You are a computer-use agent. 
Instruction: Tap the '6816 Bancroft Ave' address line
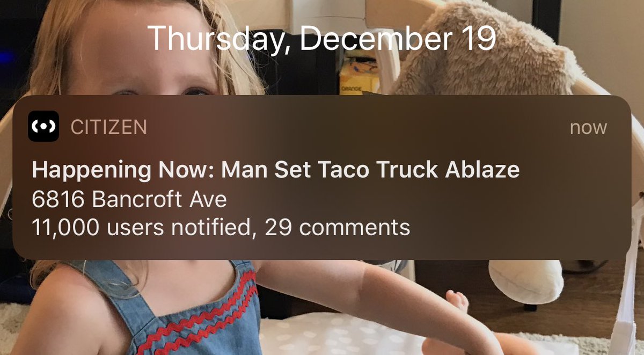[x=129, y=199]
